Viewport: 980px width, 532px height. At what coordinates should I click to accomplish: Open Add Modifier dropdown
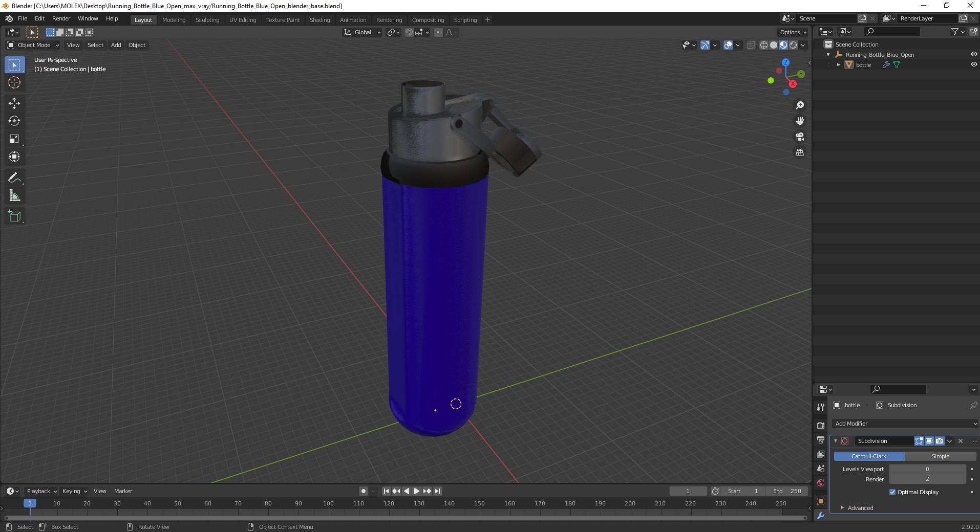coord(905,424)
